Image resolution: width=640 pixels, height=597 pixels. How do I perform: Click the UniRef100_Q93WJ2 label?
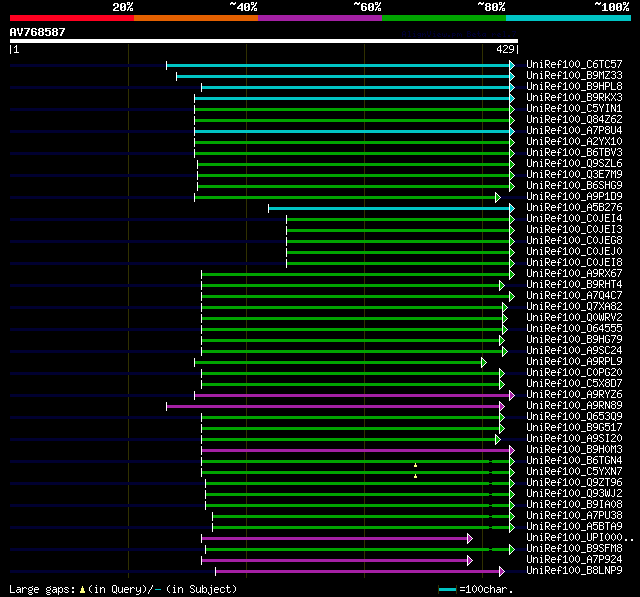(x=574, y=494)
